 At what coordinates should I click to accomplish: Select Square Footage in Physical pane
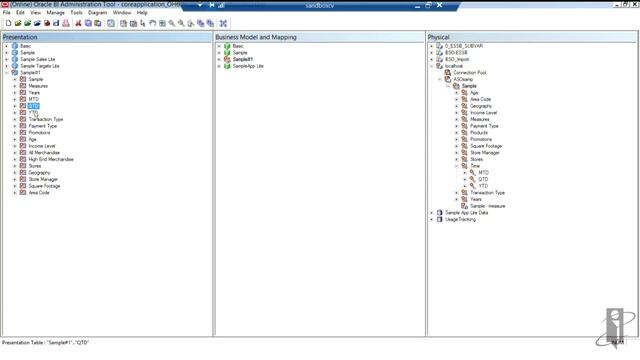pyautogui.click(x=486, y=146)
